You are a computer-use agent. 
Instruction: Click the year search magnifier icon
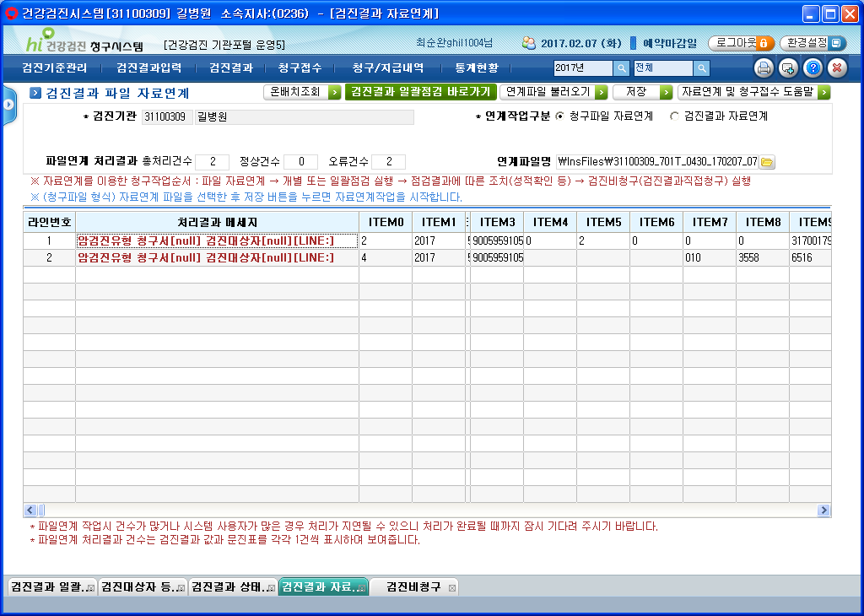click(x=621, y=68)
